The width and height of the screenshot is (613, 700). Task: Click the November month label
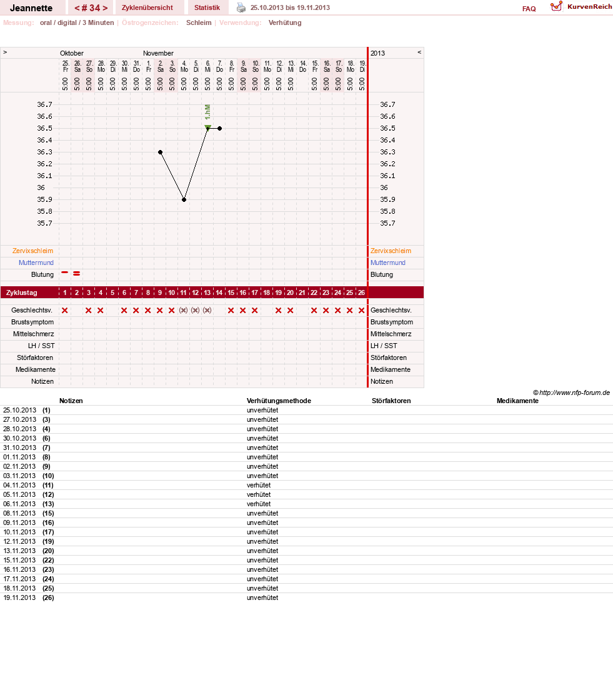coord(158,53)
